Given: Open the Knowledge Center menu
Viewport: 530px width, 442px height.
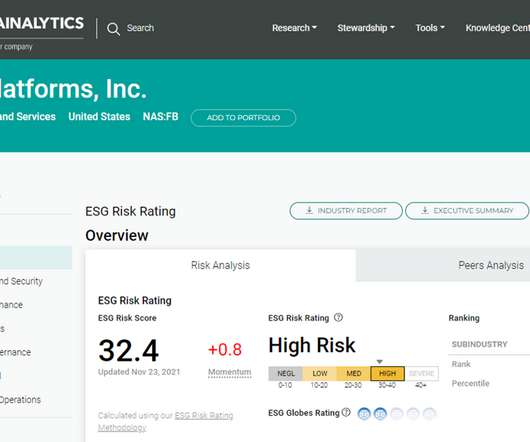Looking at the screenshot, I should [x=497, y=28].
